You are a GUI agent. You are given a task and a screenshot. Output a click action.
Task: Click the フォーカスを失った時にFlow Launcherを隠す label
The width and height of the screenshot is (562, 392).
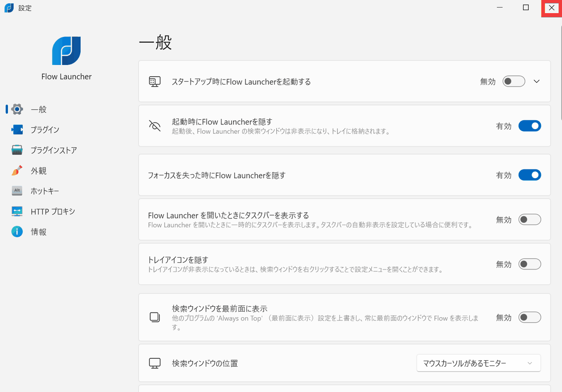point(217,175)
